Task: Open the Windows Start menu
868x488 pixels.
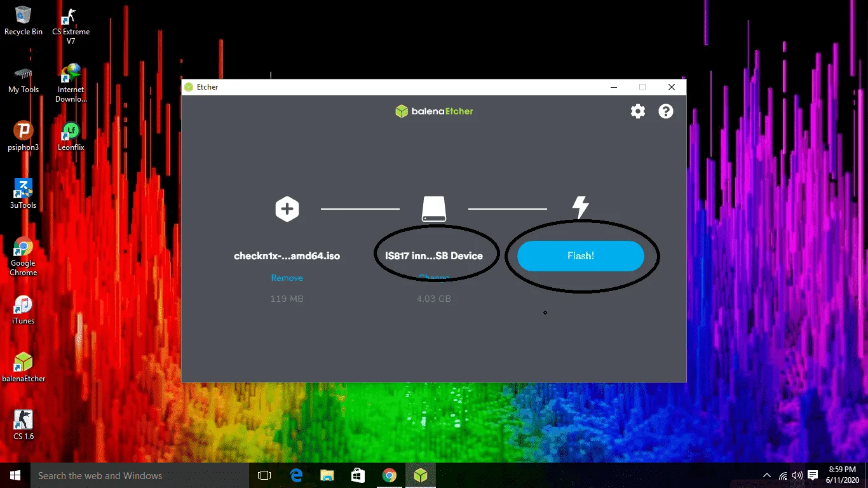Action: tap(15, 475)
